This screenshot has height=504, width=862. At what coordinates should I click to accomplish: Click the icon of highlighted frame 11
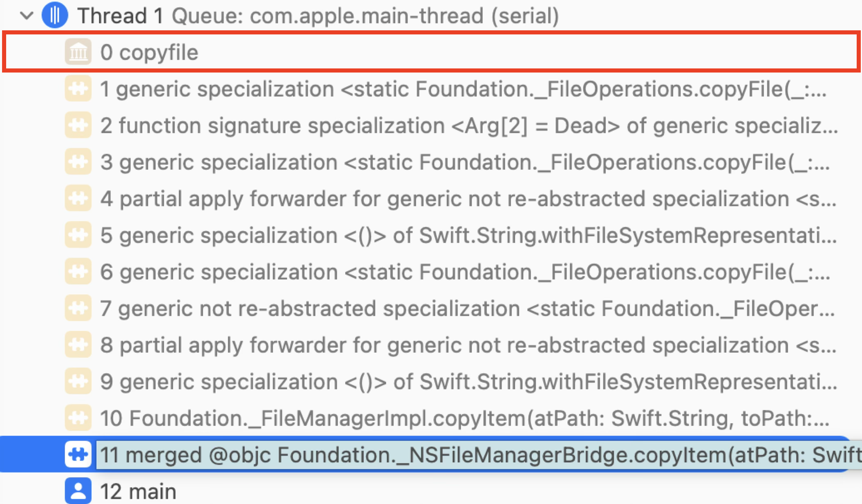(x=78, y=454)
